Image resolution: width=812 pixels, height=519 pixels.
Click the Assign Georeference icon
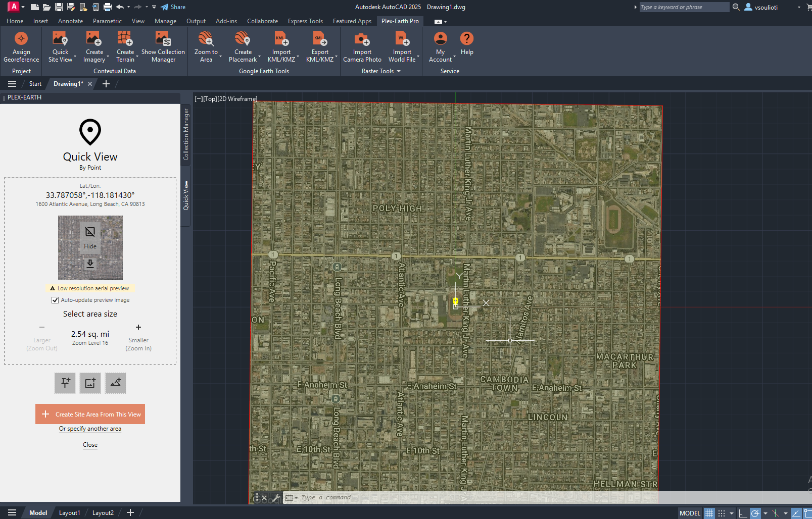tap(21, 39)
